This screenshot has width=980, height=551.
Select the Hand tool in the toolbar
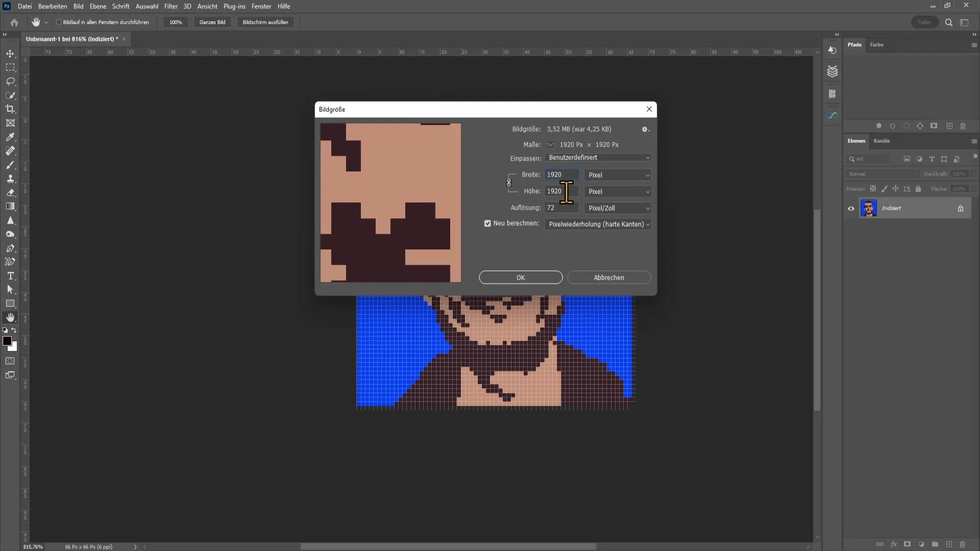[10, 317]
